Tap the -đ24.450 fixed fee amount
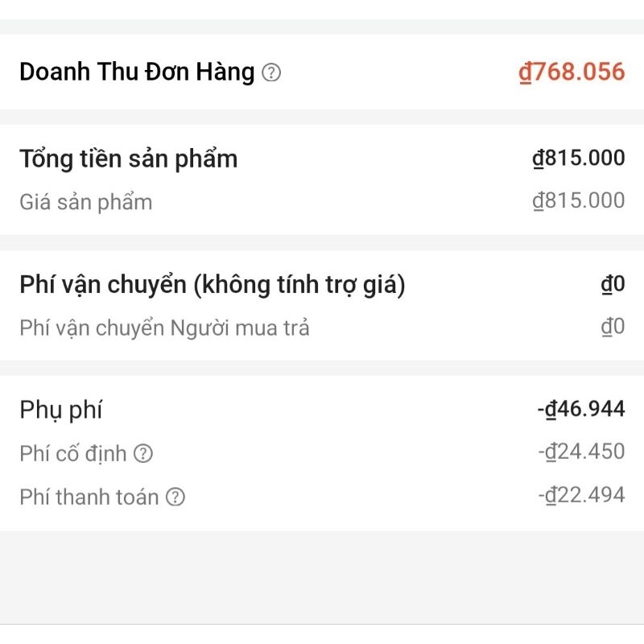The image size is (644, 644). click(581, 452)
